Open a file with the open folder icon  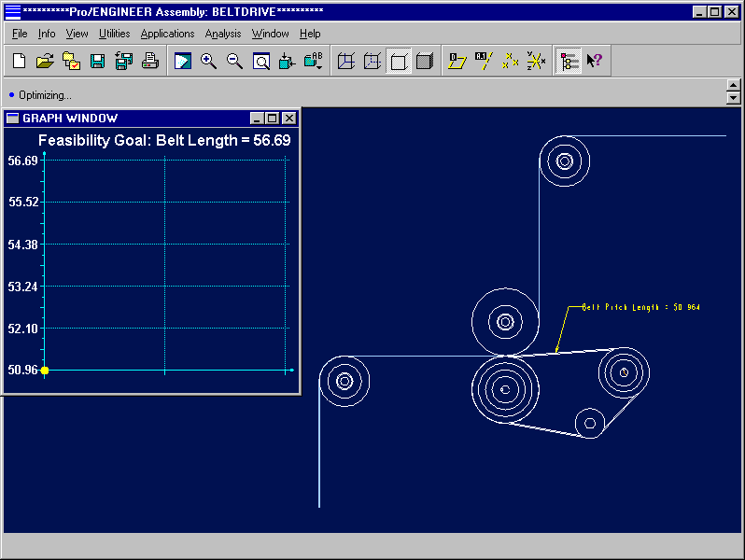[x=45, y=62]
